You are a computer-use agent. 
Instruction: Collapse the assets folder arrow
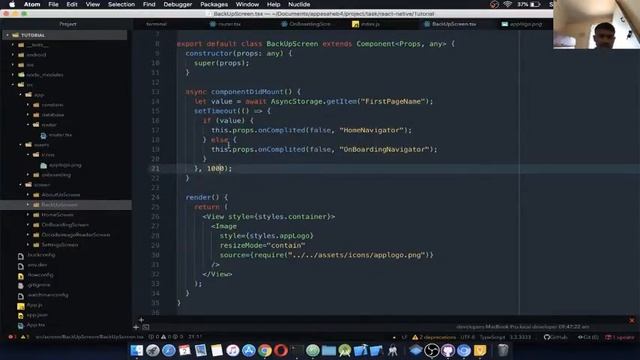pos(20,145)
